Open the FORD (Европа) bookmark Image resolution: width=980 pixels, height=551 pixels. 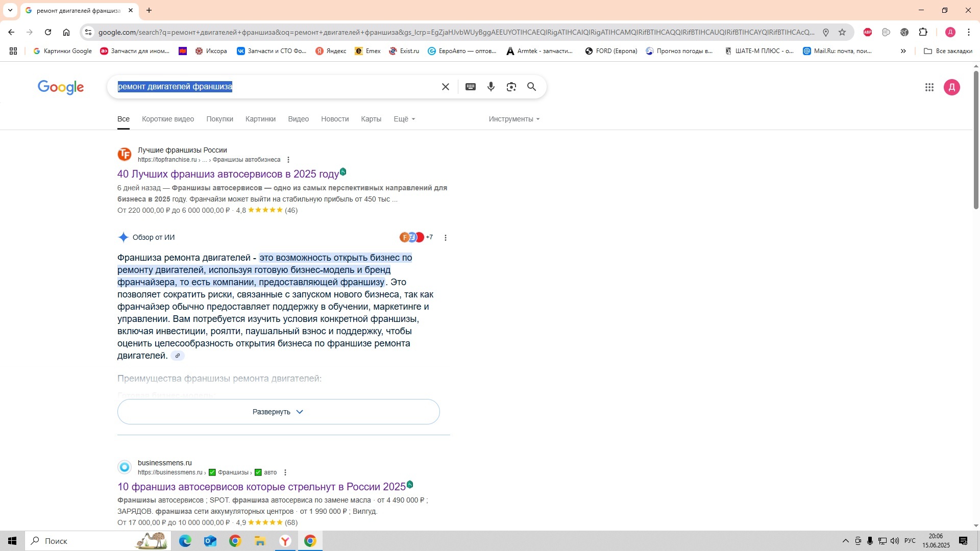coord(611,51)
